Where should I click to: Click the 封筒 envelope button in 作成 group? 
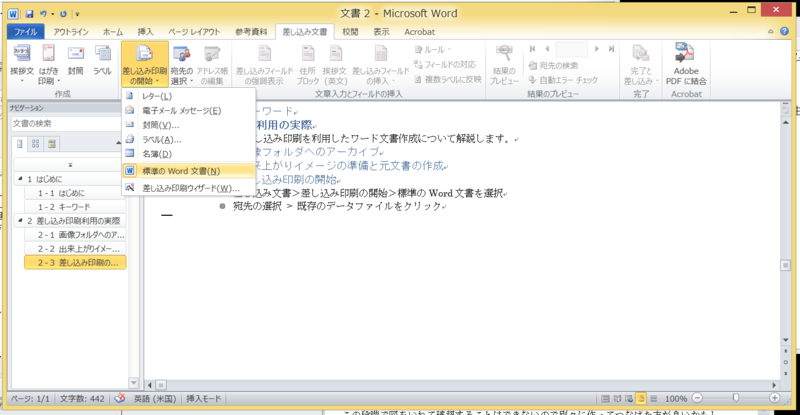pyautogui.click(x=76, y=61)
